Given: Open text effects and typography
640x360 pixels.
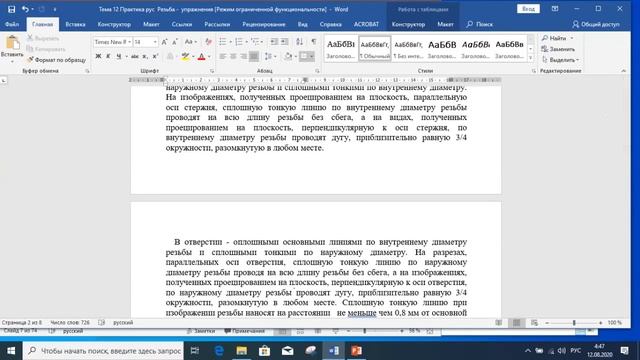Looking at the screenshot, I should pyautogui.click(x=171, y=56).
